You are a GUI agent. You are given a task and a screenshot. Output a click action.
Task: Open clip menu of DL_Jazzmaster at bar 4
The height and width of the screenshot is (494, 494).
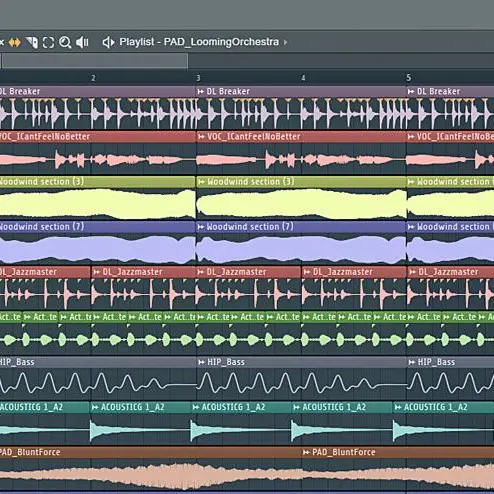tap(307, 272)
